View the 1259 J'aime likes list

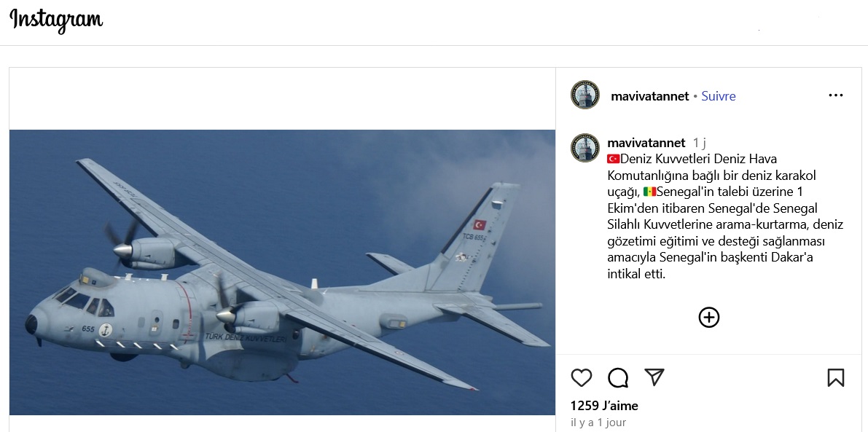[x=604, y=406]
